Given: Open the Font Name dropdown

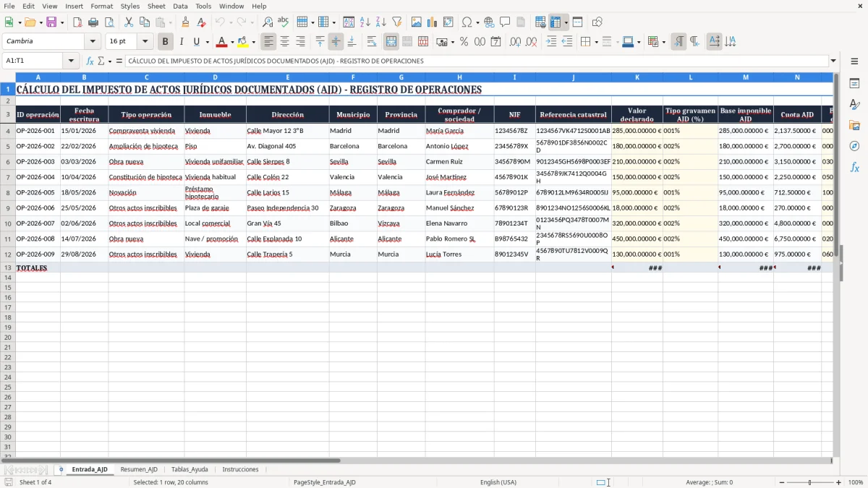Looking at the screenshot, I should (x=93, y=42).
